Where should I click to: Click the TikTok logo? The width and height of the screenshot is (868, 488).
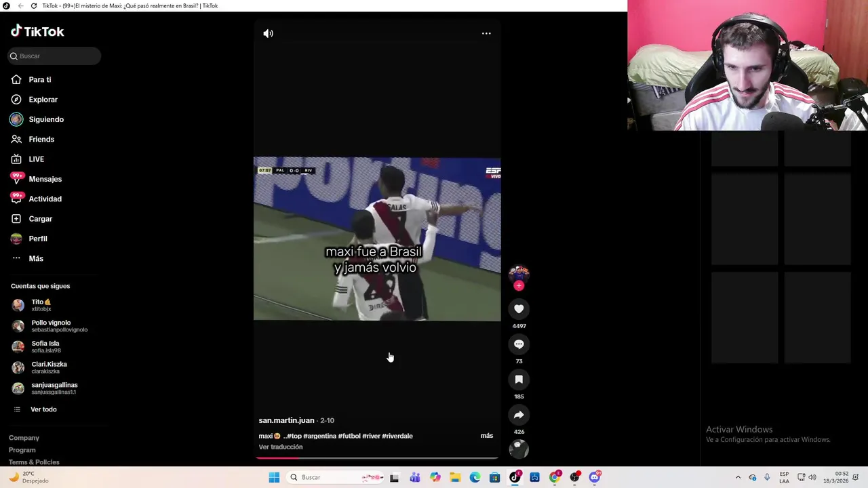pyautogui.click(x=37, y=31)
